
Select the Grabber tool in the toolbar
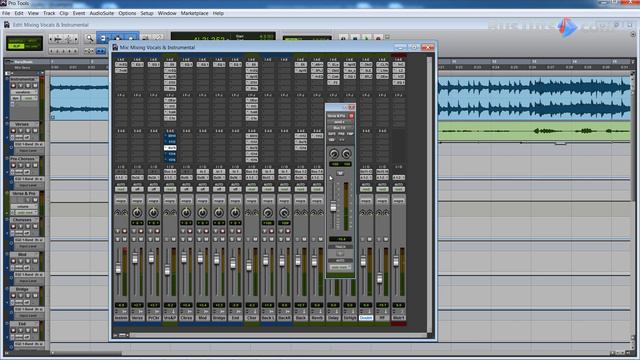pyautogui.click(x=131, y=39)
